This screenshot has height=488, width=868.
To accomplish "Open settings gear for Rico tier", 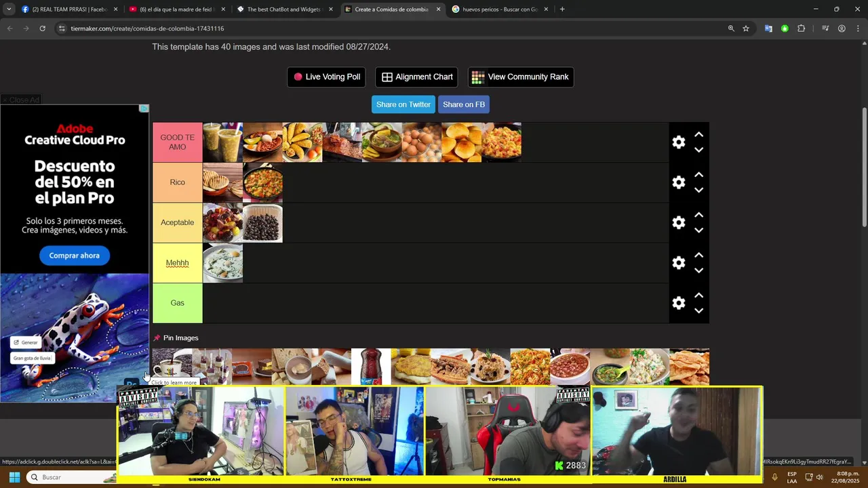I will click(x=678, y=182).
